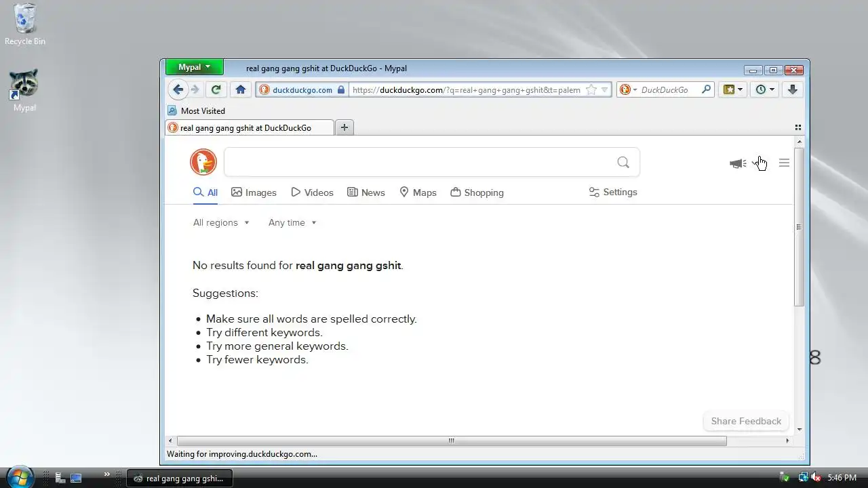Click the vertical scrollbar up arrow
The width and height of the screenshot is (868, 488).
pos(800,142)
